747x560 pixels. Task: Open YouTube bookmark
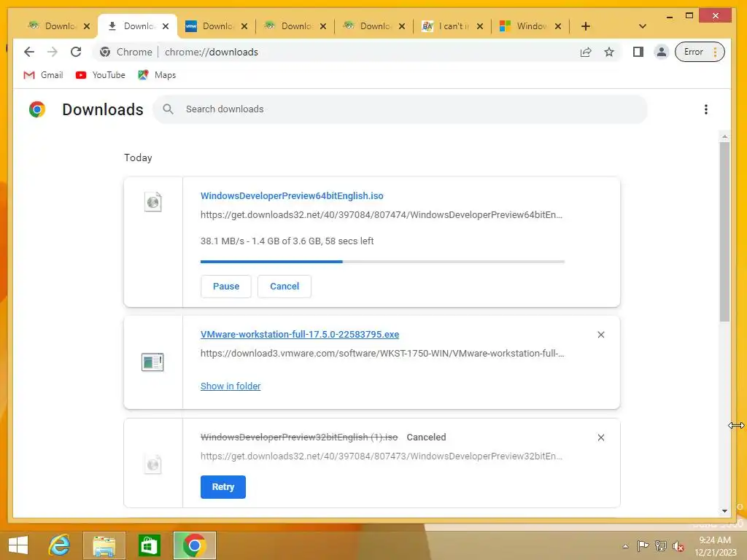coord(101,75)
